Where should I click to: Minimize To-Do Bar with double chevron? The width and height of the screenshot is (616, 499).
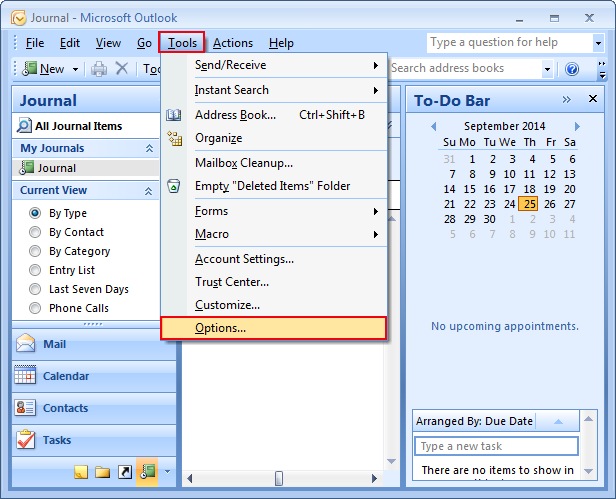pyautogui.click(x=566, y=99)
